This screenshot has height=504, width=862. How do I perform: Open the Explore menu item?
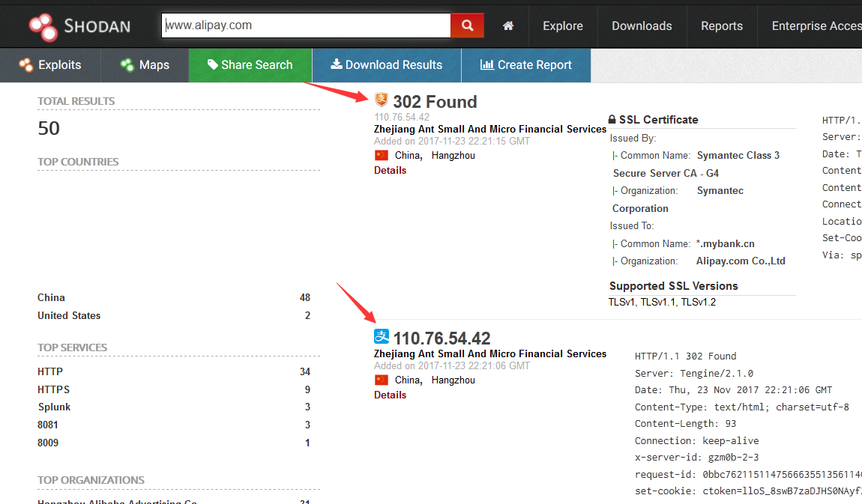pyautogui.click(x=563, y=25)
